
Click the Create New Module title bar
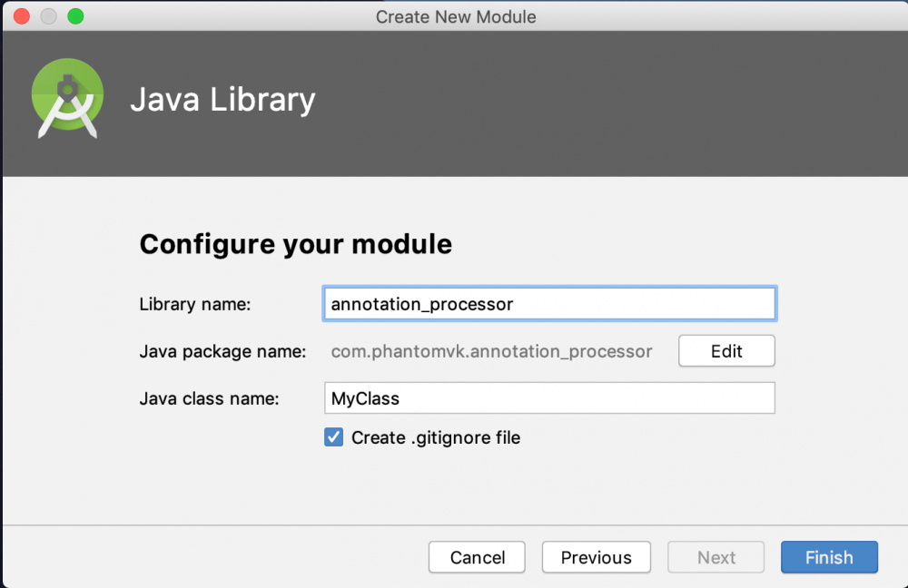coord(455,16)
